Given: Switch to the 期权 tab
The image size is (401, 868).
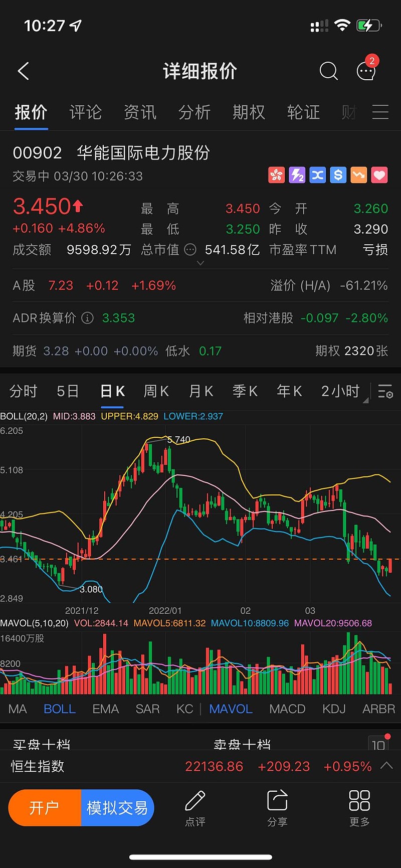Looking at the screenshot, I should [x=249, y=112].
